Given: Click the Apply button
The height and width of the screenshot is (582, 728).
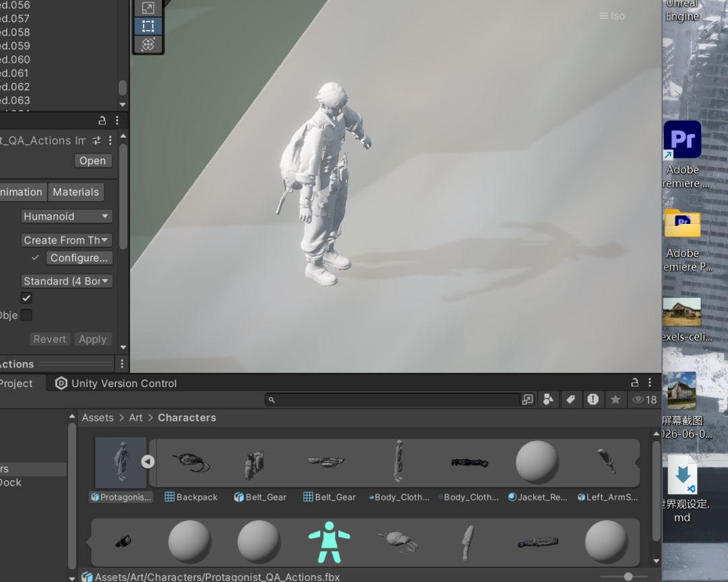Looking at the screenshot, I should (93, 339).
